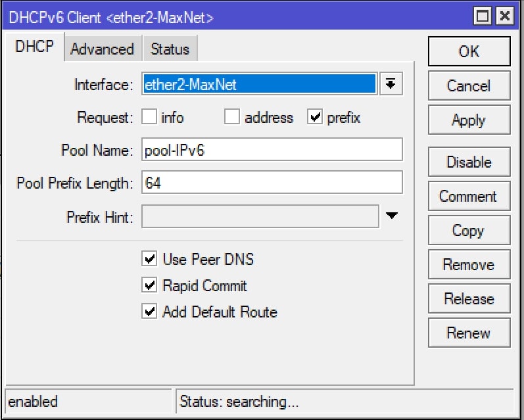The width and height of the screenshot is (524, 420).
Task: Click the Pool Prefix Length field
Action: (272, 183)
